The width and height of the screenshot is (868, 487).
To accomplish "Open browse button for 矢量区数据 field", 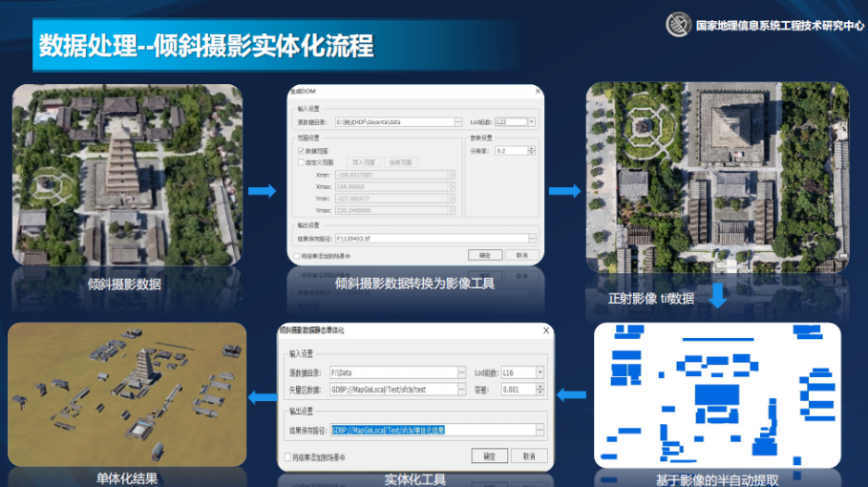I will tap(462, 389).
